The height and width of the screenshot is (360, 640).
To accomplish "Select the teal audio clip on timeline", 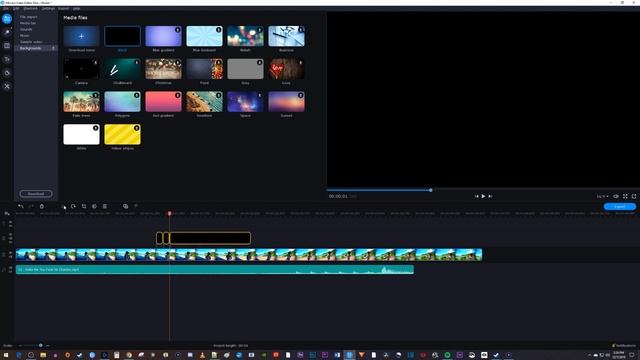I will [x=215, y=270].
